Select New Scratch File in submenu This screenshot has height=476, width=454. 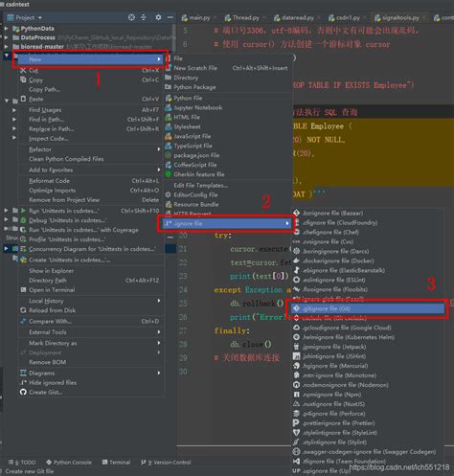click(x=228, y=68)
